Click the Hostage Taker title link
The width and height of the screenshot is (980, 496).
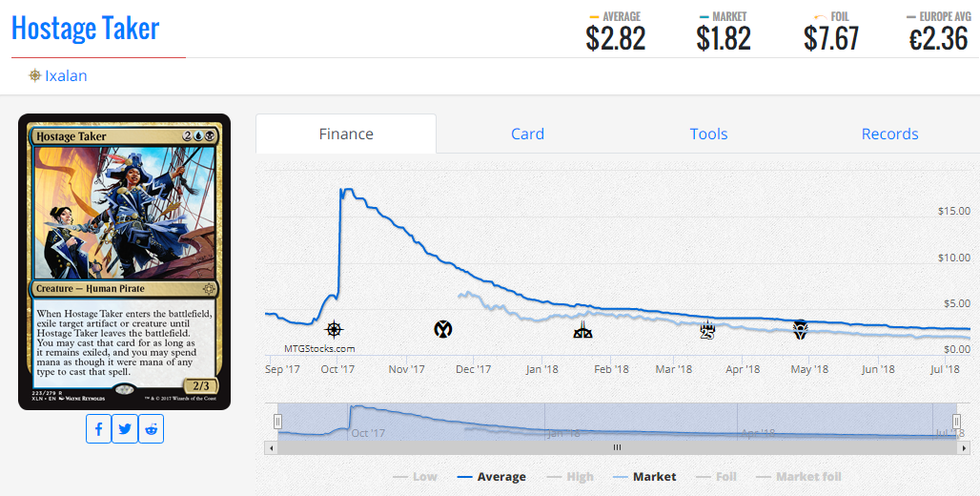pos(86,29)
